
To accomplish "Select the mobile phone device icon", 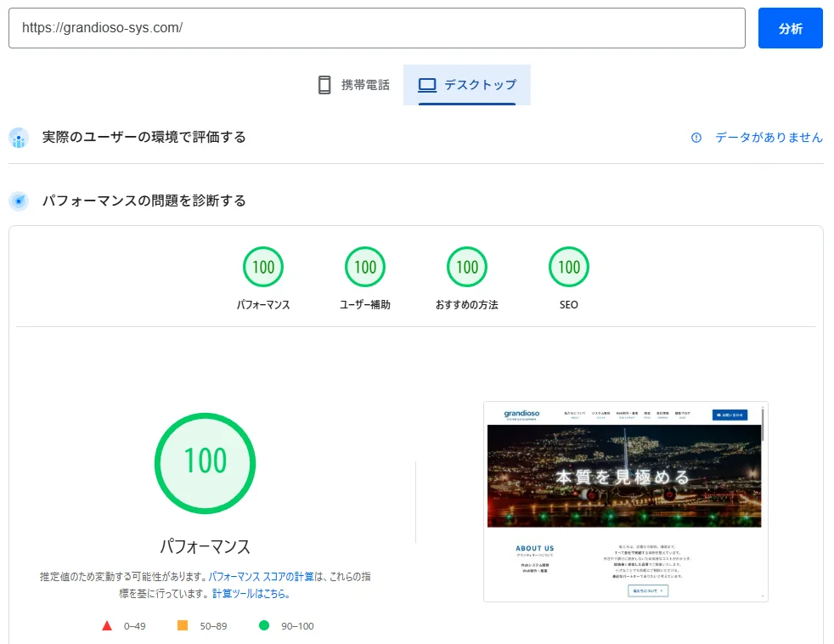I will (x=325, y=84).
